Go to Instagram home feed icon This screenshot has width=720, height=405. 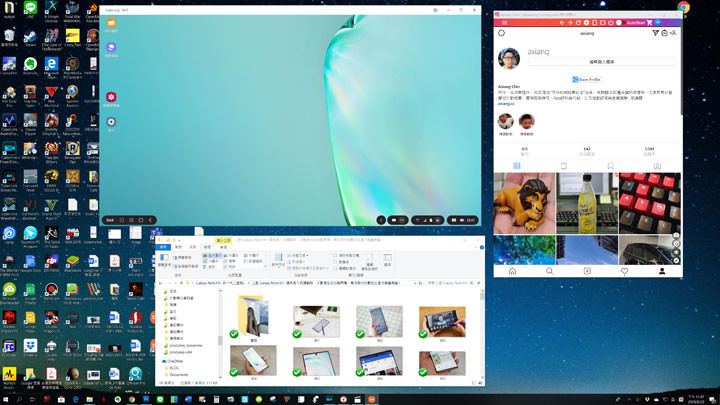click(x=512, y=271)
